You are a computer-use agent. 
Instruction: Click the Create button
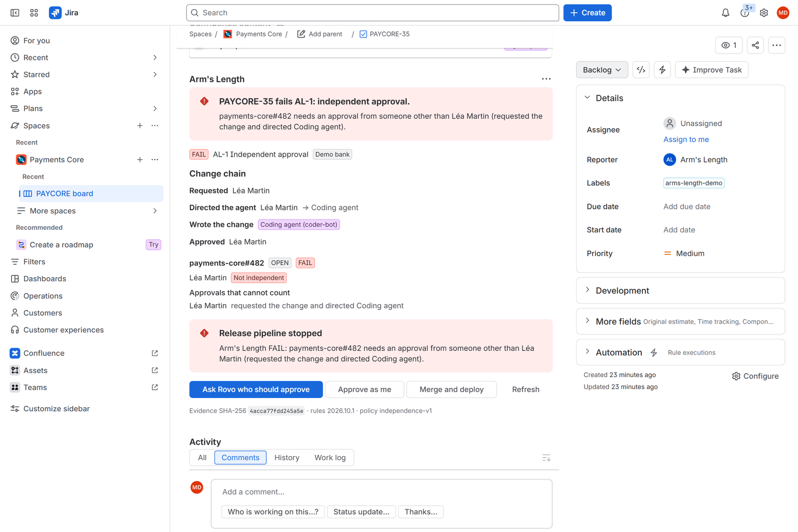(x=588, y=12)
